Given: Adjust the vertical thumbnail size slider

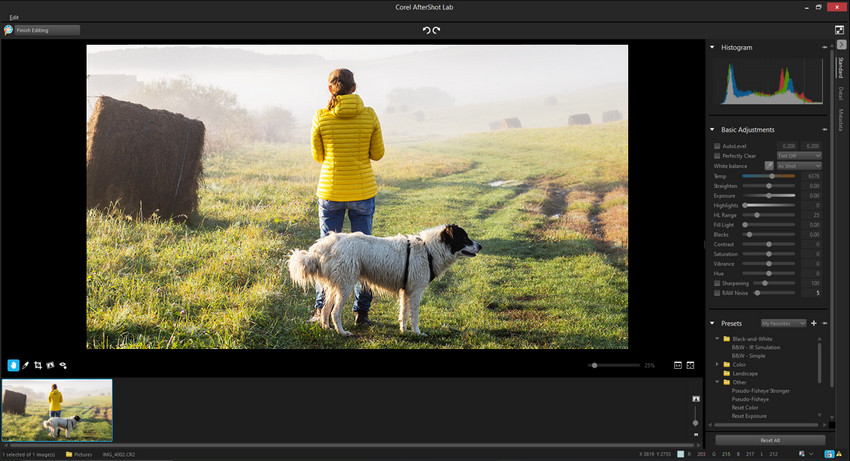Looking at the screenshot, I should [x=696, y=418].
